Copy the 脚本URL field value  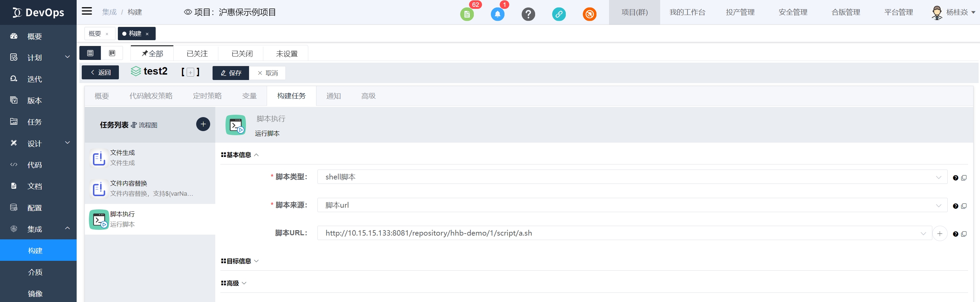pyautogui.click(x=964, y=234)
